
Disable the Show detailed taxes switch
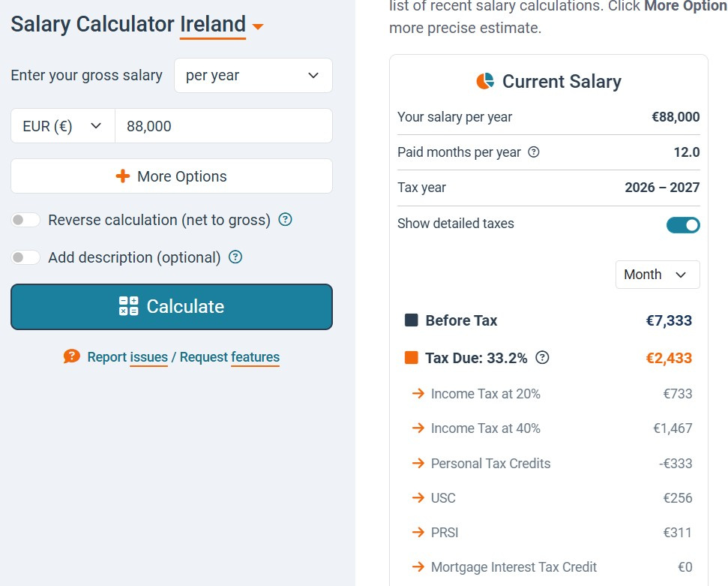click(x=683, y=224)
